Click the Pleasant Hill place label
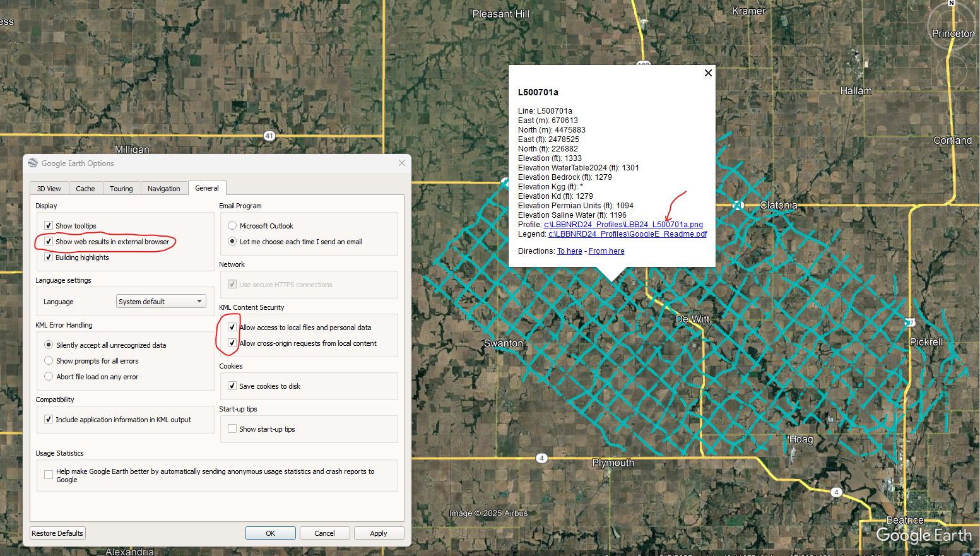980x556 pixels. pos(500,14)
